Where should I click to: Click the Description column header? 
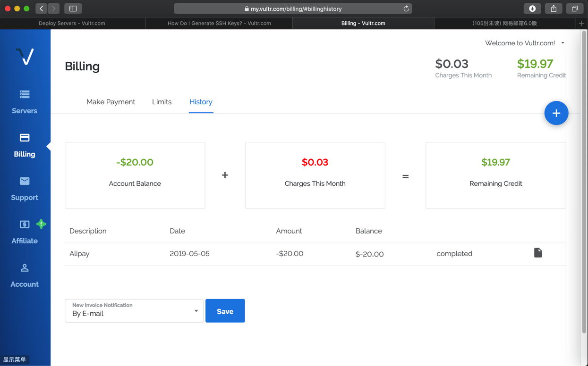[x=88, y=231]
